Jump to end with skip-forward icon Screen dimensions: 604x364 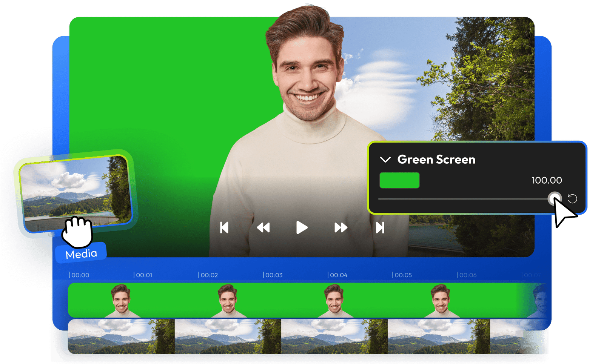pyautogui.click(x=380, y=228)
